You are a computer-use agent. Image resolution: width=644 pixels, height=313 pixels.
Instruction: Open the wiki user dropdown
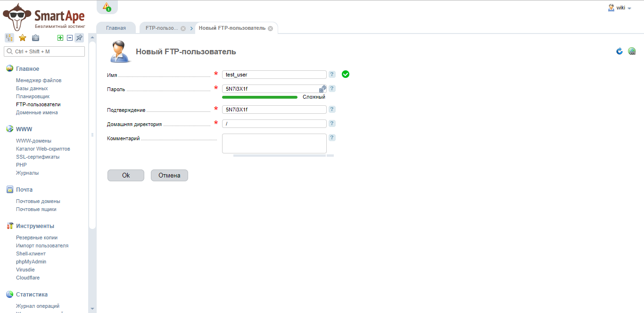pos(620,8)
